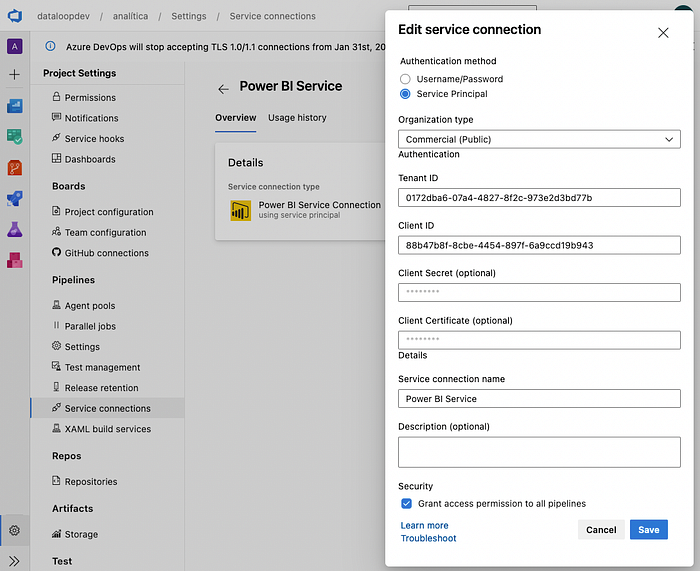
Task: Click the Client ID input field
Action: coord(539,245)
